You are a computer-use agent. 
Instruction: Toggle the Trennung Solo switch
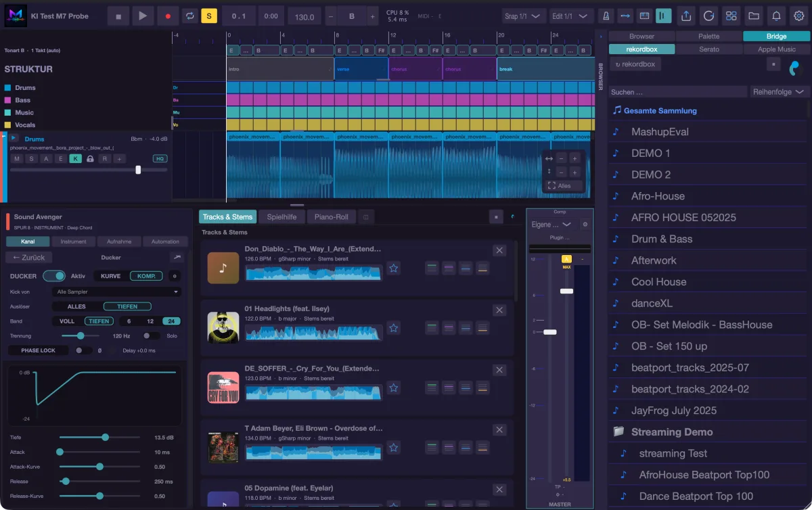(151, 335)
